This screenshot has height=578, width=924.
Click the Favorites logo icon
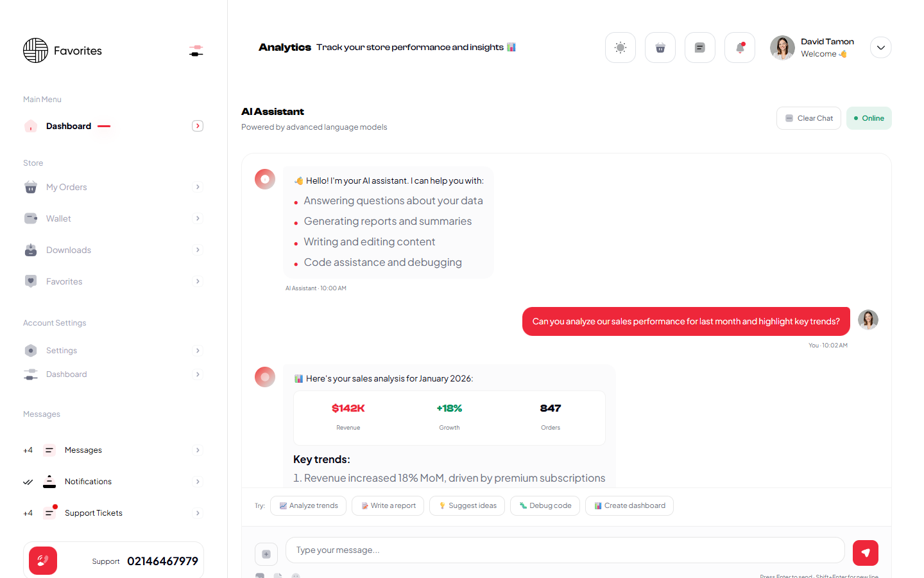click(x=35, y=51)
